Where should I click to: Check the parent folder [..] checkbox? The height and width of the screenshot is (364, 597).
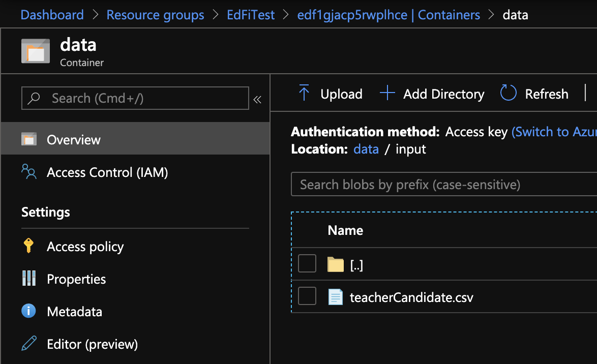(307, 263)
